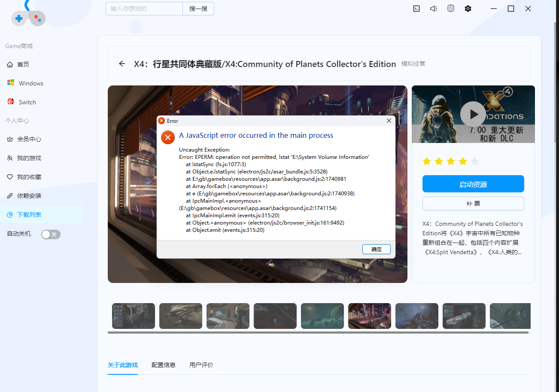
Task: Select the fifth screenshot thumbnail
Action: click(x=322, y=316)
